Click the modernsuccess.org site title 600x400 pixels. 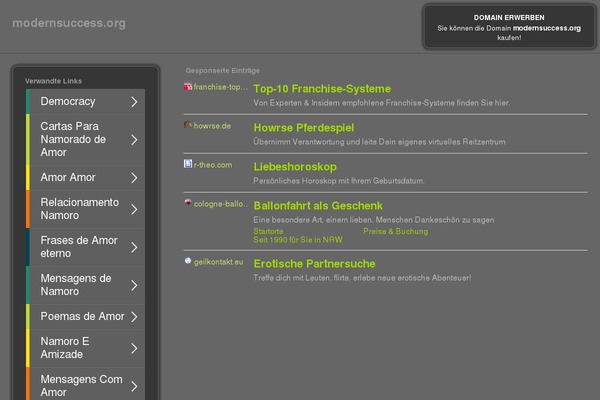[x=69, y=23]
